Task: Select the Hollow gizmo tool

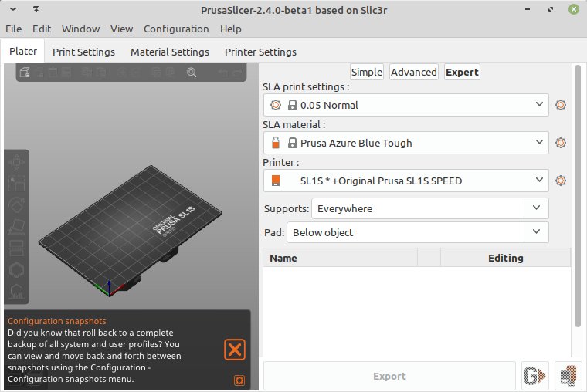Action: click(16, 269)
